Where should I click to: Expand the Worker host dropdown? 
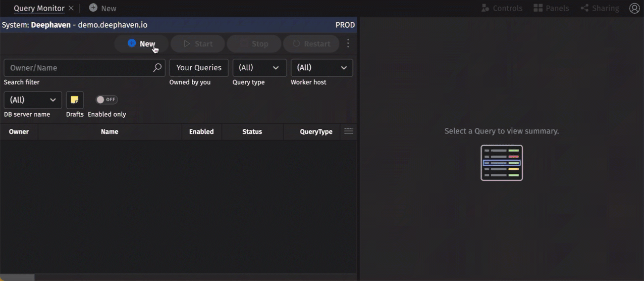321,68
